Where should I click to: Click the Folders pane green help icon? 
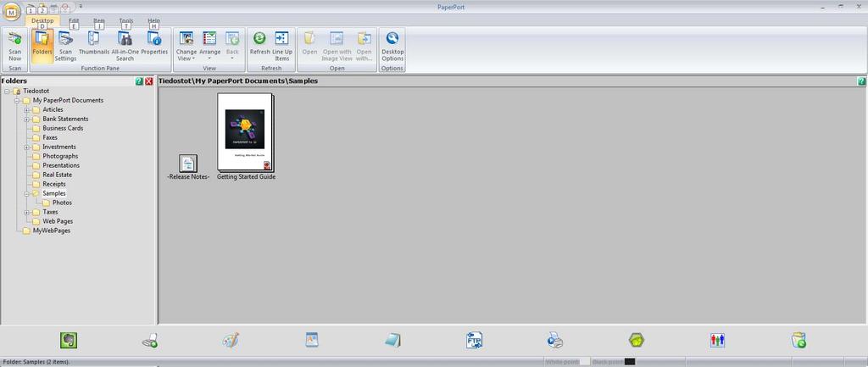[x=140, y=81]
